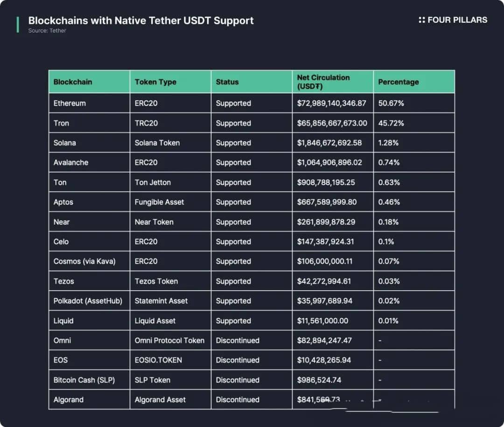Image resolution: width=504 pixels, height=427 pixels.
Task: Click the Net Circulation column header
Action: point(323,82)
